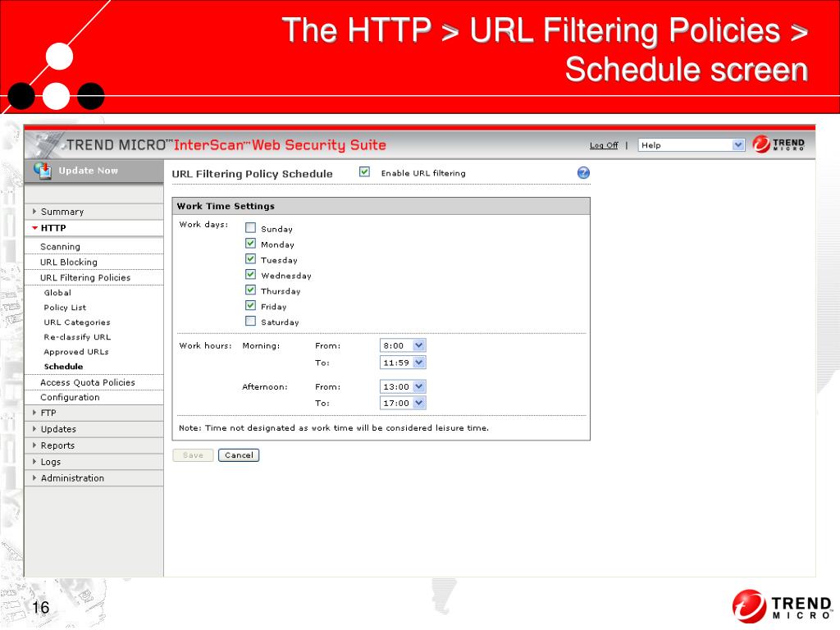This screenshot has height=630, width=840.
Task: Toggle Enable URL filtering checkbox
Action: coord(364,171)
